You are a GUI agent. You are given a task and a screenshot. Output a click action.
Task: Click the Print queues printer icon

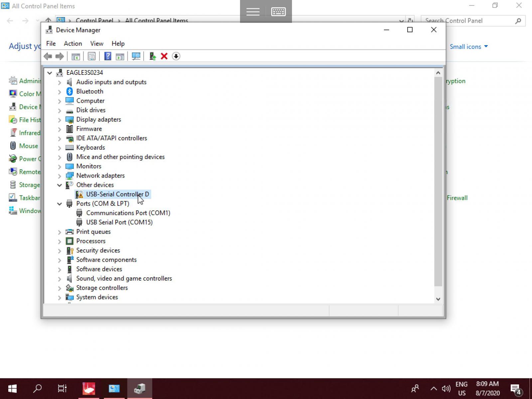(x=69, y=232)
